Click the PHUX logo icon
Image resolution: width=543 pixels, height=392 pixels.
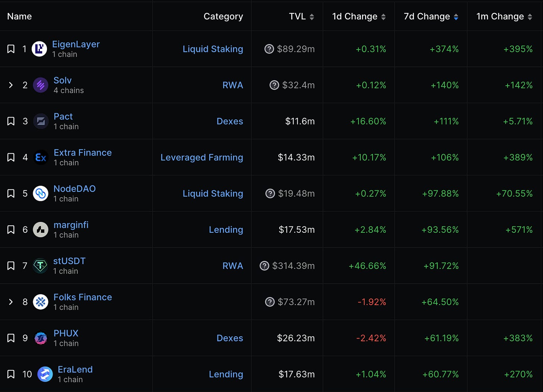click(x=41, y=338)
